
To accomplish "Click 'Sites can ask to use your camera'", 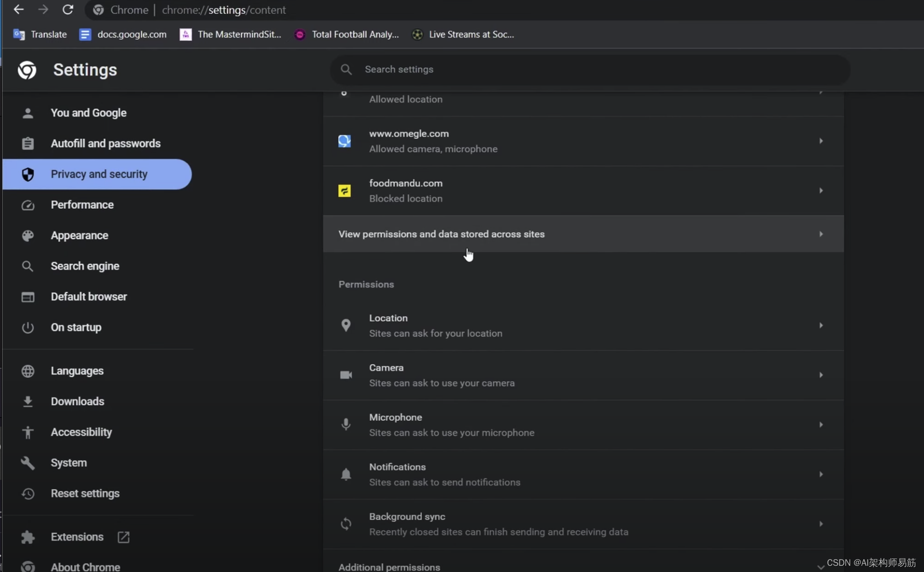I will tap(442, 383).
